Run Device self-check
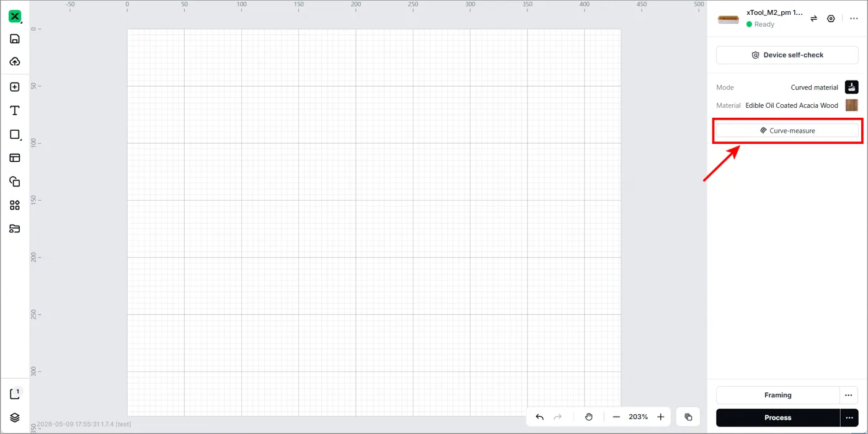 787,55
